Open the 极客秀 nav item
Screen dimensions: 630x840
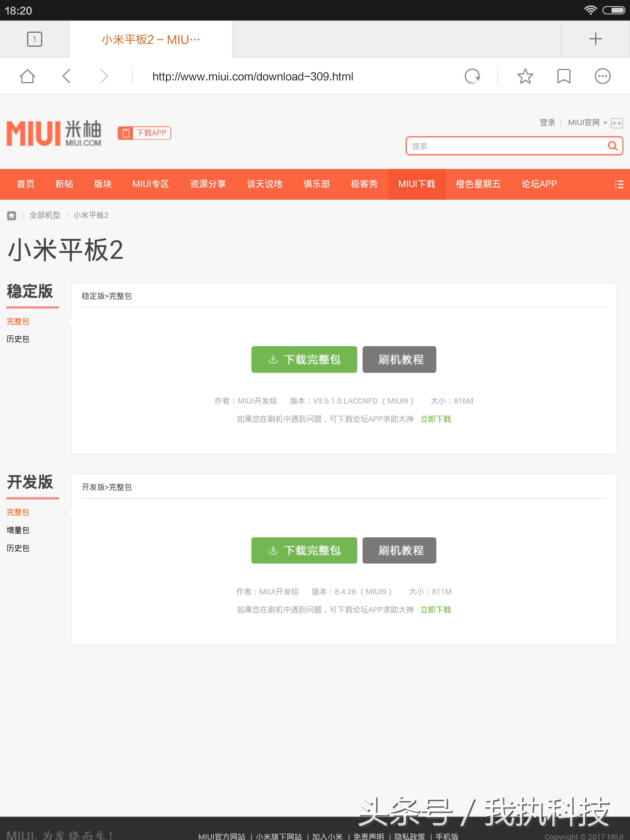click(364, 184)
